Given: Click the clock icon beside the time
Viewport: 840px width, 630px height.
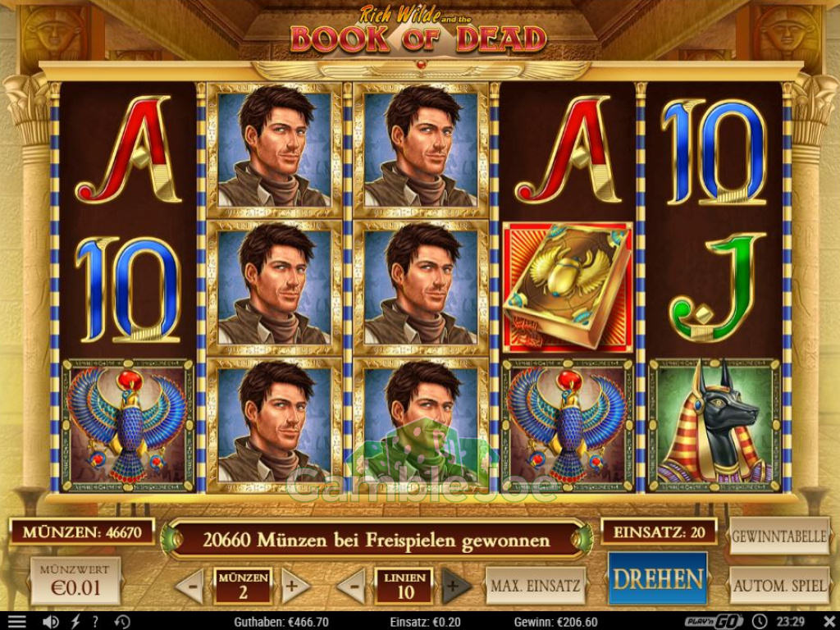Looking at the screenshot, I should point(759,622).
